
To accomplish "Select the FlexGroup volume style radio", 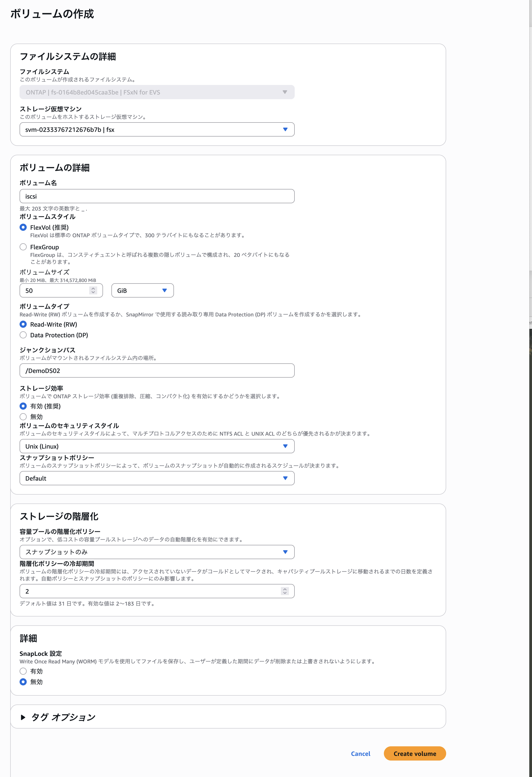I will pos(23,247).
